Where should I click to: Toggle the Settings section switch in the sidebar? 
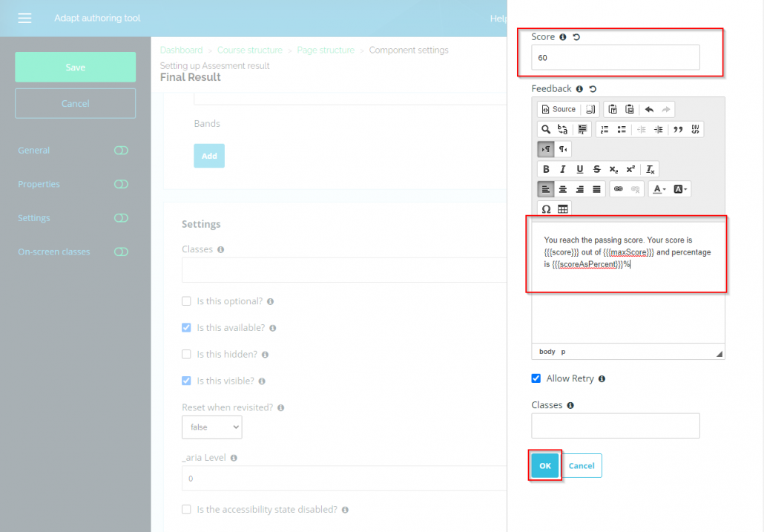[121, 218]
